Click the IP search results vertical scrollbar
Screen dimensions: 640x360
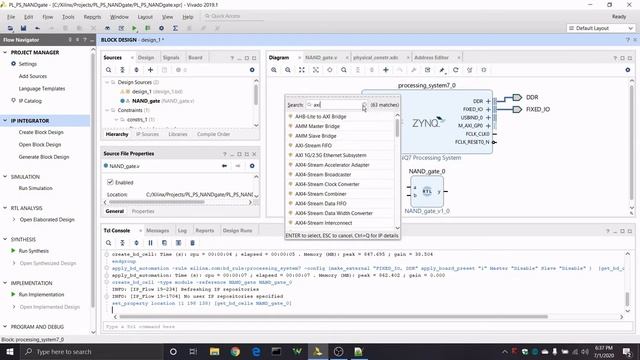pos(397,129)
